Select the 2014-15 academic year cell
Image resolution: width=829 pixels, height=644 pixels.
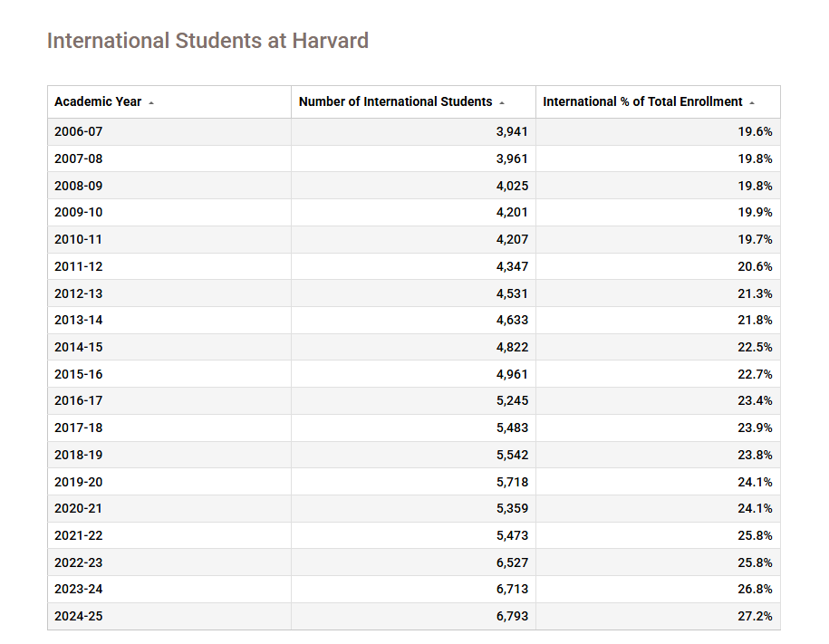coord(79,347)
